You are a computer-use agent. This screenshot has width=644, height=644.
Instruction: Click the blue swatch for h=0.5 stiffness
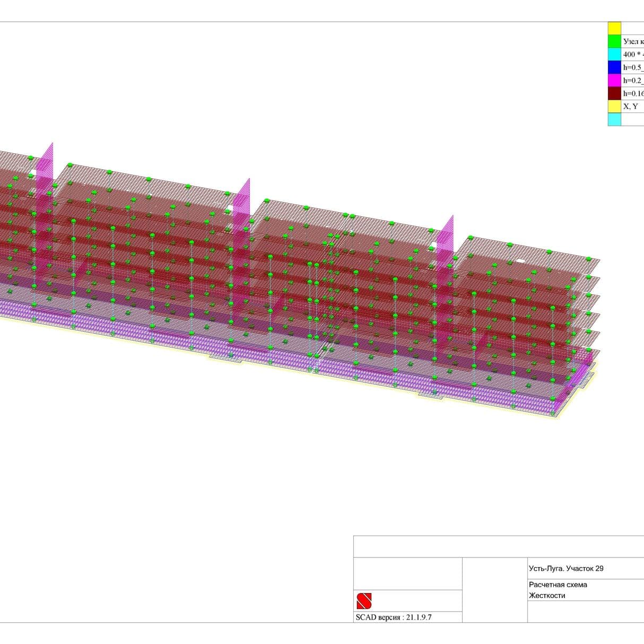(614, 67)
